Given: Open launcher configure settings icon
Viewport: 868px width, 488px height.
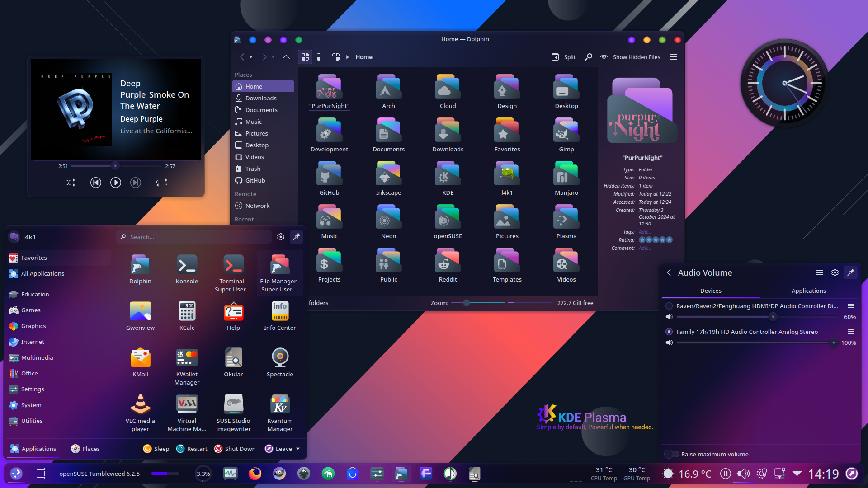Looking at the screenshot, I should pos(281,237).
